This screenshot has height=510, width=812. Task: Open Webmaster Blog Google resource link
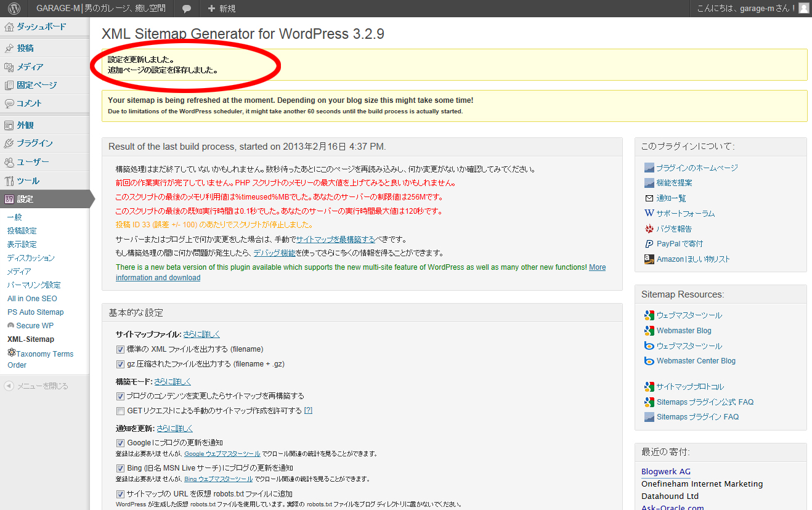click(684, 331)
